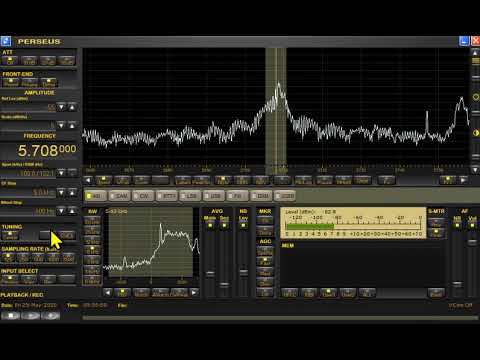This screenshot has width=480, height=360.
Task: Decrease the spectrum Span value
Action: point(61,173)
